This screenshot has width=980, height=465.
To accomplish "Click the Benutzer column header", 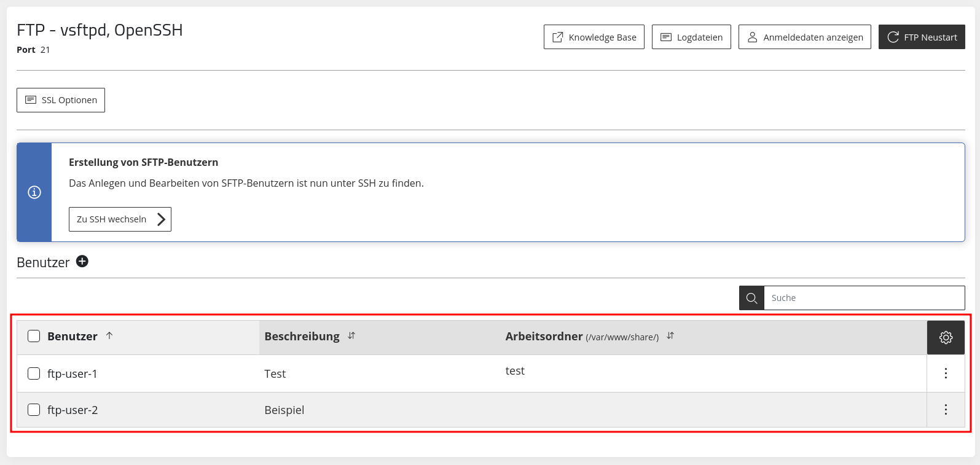I will pos(73,336).
